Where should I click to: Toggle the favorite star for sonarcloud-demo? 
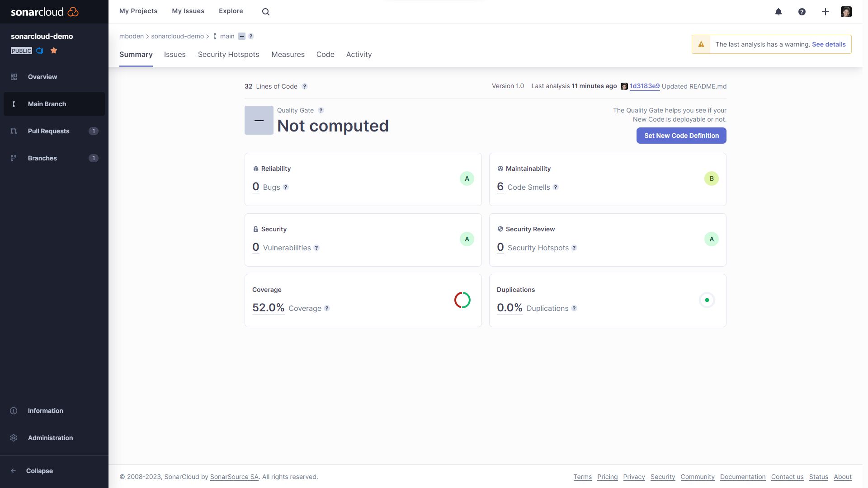click(x=54, y=51)
